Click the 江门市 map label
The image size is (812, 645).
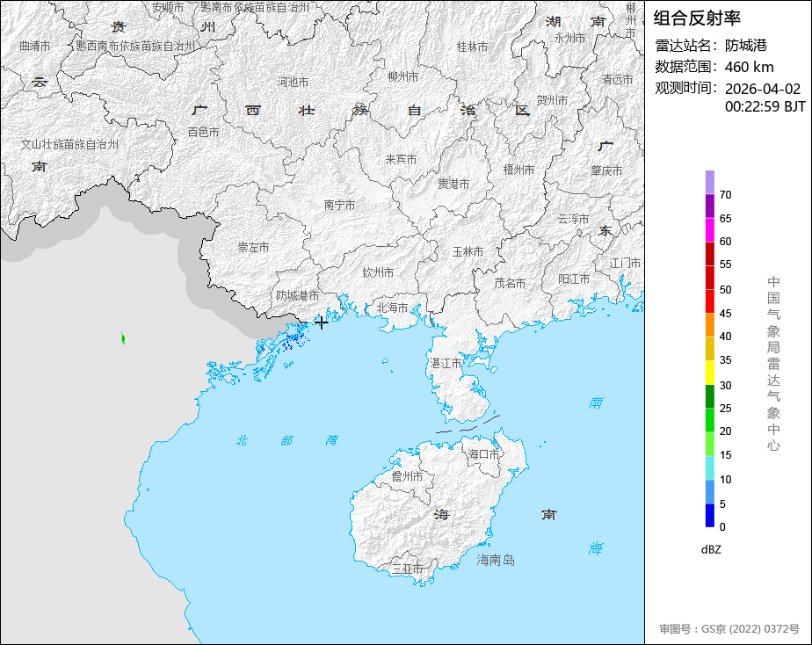pos(625,264)
